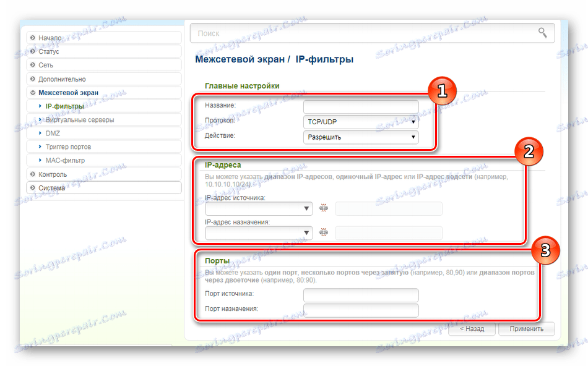Open Виртуальные серверы page

[x=104, y=120]
